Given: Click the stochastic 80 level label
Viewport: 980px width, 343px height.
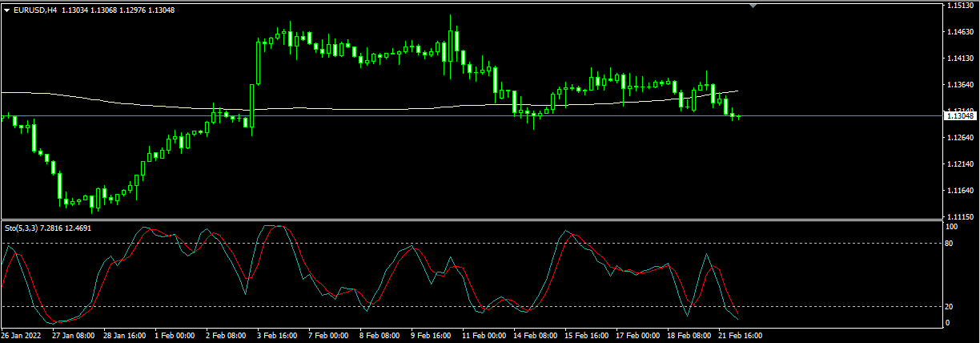Looking at the screenshot, I should pyautogui.click(x=950, y=243).
